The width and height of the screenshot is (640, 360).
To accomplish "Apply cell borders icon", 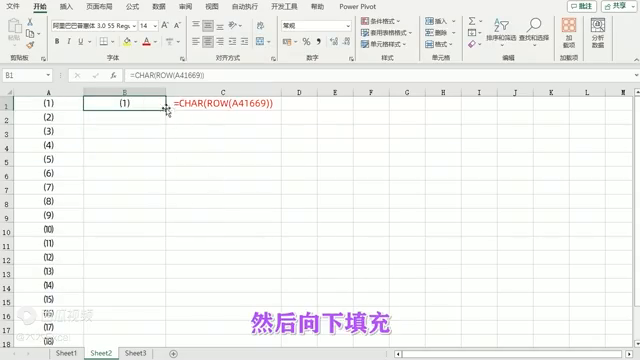I will (104, 41).
